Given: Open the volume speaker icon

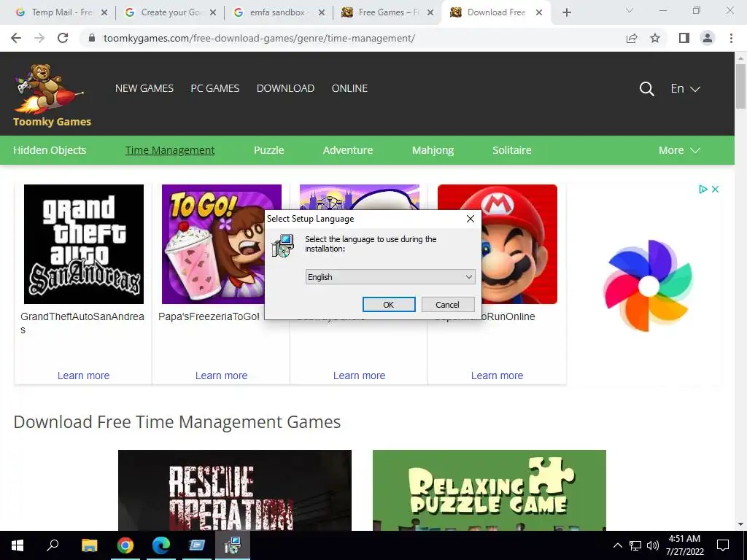Looking at the screenshot, I should click(653, 545).
